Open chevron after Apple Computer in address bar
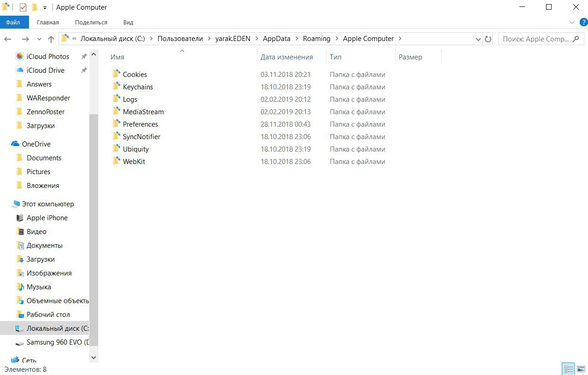 (400, 39)
